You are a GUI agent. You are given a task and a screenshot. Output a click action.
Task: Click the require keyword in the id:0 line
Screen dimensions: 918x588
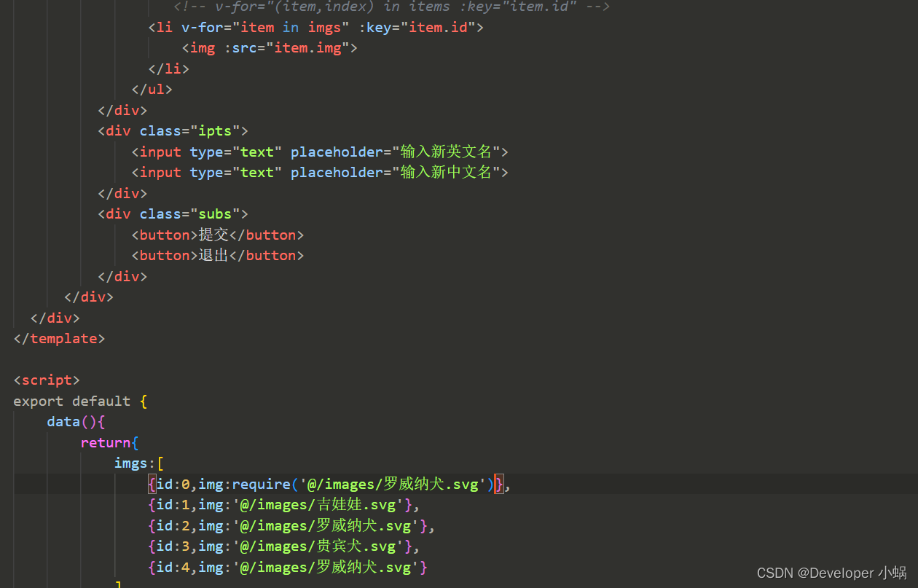pyautogui.click(x=261, y=485)
